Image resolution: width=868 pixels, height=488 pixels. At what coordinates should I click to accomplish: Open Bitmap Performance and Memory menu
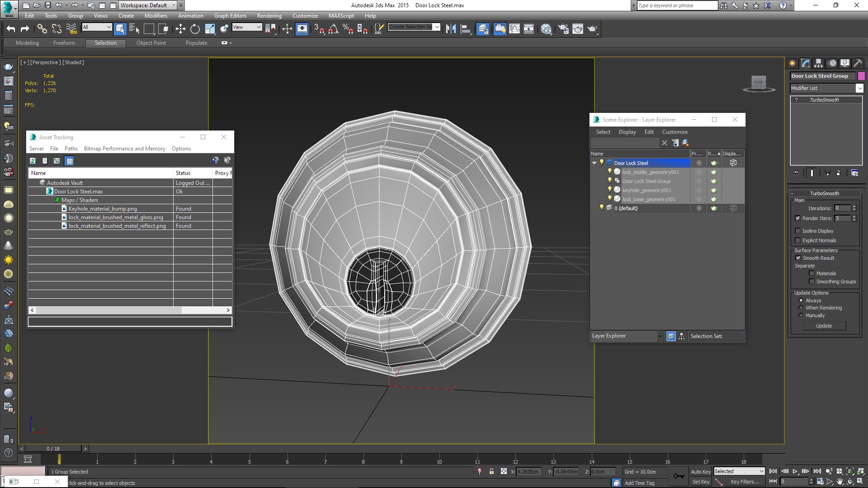click(124, 149)
